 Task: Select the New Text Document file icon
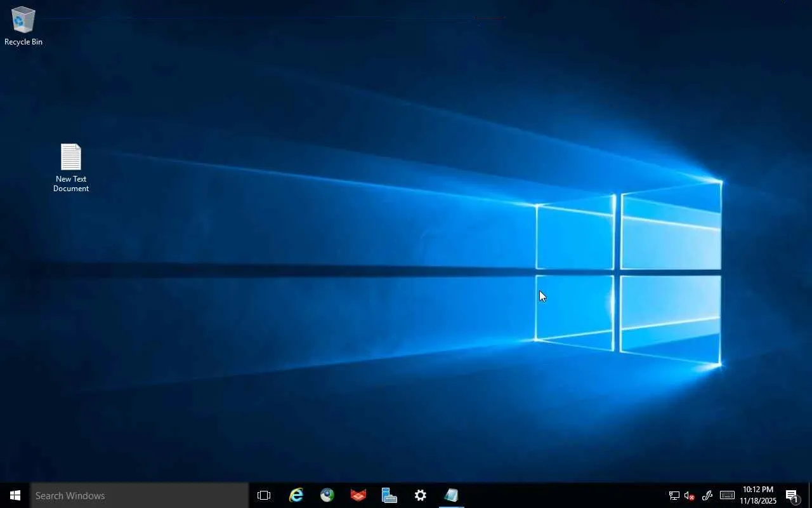click(x=71, y=168)
